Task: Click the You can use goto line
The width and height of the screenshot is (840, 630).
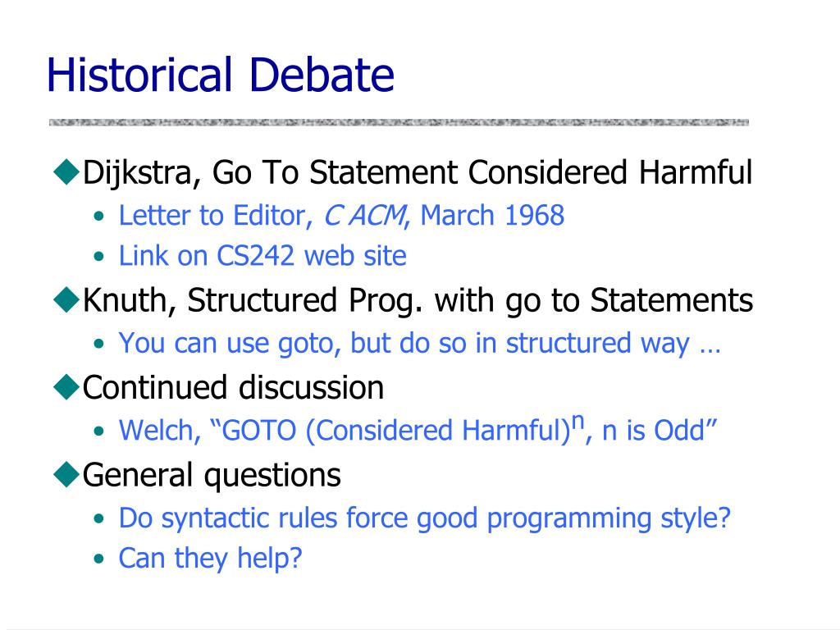Action: tap(419, 344)
